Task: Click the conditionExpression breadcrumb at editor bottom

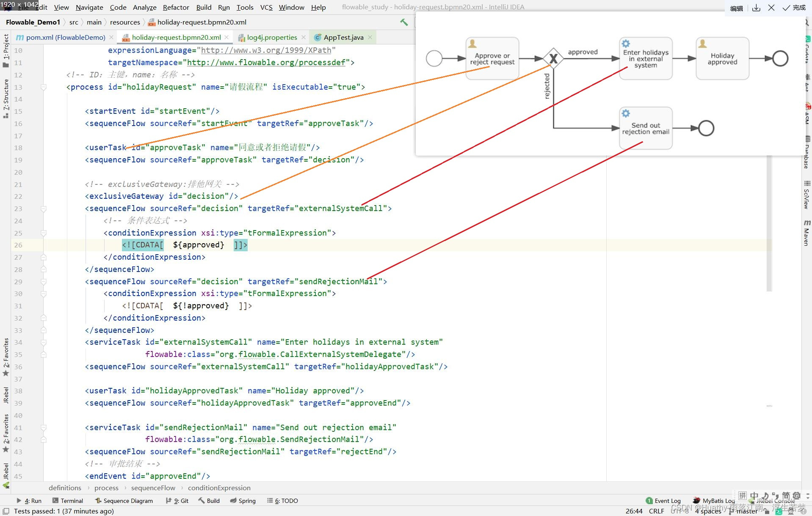Action: pyautogui.click(x=219, y=488)
